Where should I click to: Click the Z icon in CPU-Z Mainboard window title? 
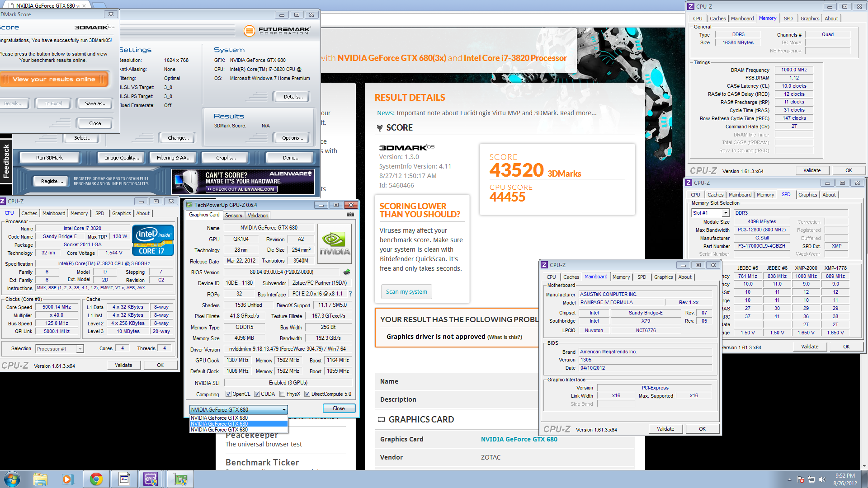tap(544, 265)
